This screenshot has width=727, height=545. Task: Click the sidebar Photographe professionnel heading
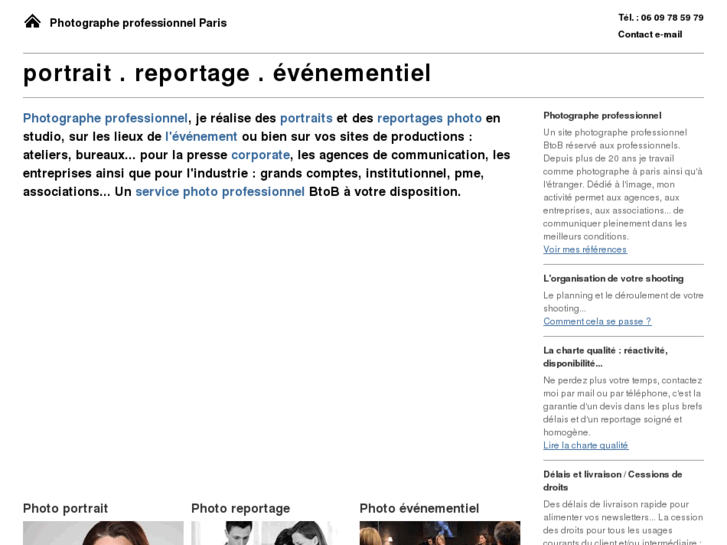pyautogui.click(x=602, y=115)
